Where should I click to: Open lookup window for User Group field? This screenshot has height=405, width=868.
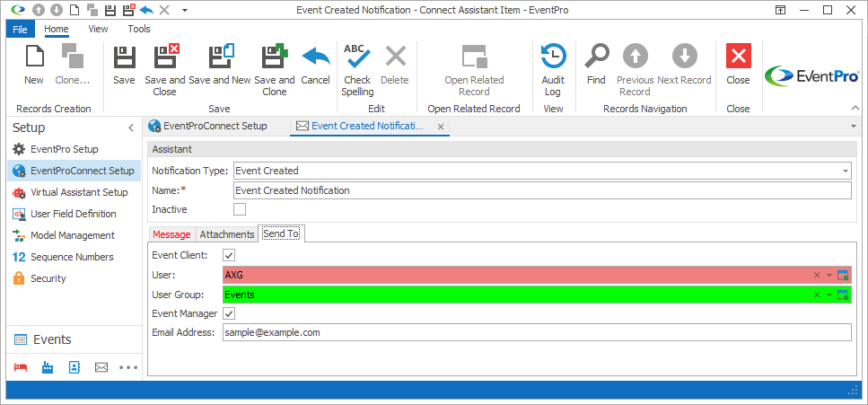coord(843,295)
